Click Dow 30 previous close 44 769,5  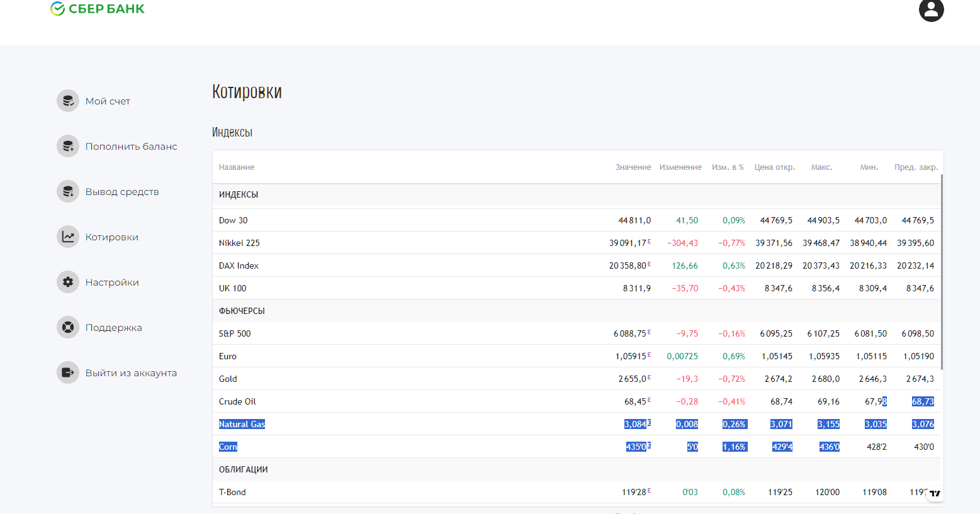coord(918,221)
